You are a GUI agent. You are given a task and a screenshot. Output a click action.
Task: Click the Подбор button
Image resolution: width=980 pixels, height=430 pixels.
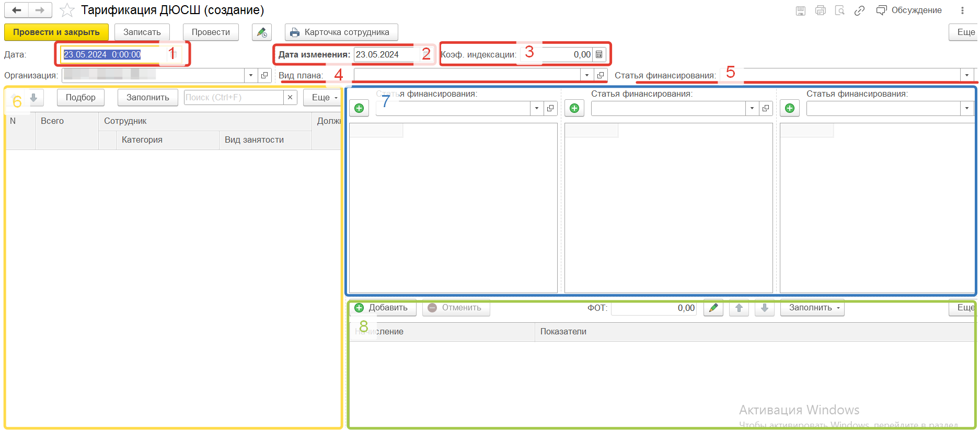[x=80, y=97]
